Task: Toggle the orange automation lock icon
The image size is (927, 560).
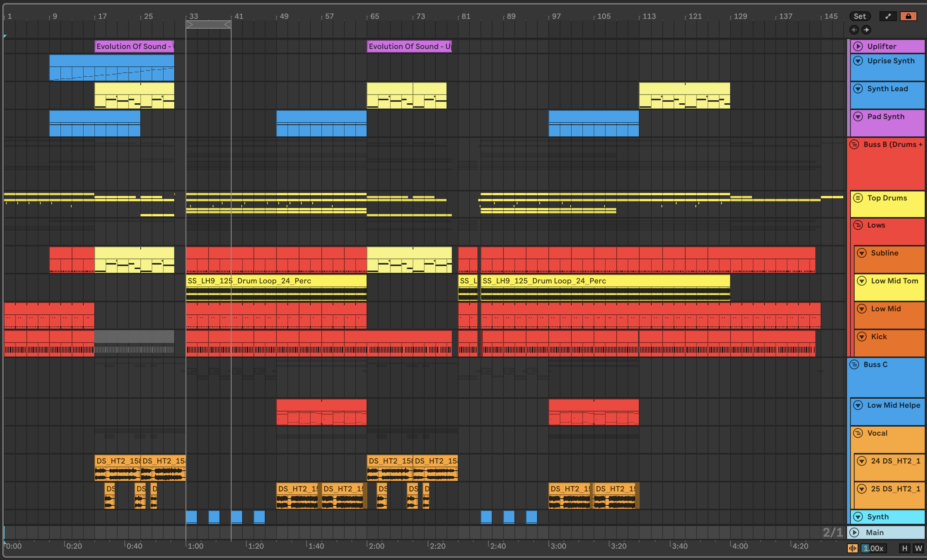Action: click(x=908, y=16)
